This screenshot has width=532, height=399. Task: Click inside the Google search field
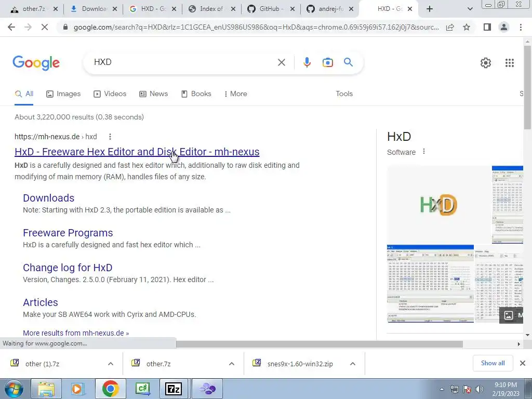[183, 62]
